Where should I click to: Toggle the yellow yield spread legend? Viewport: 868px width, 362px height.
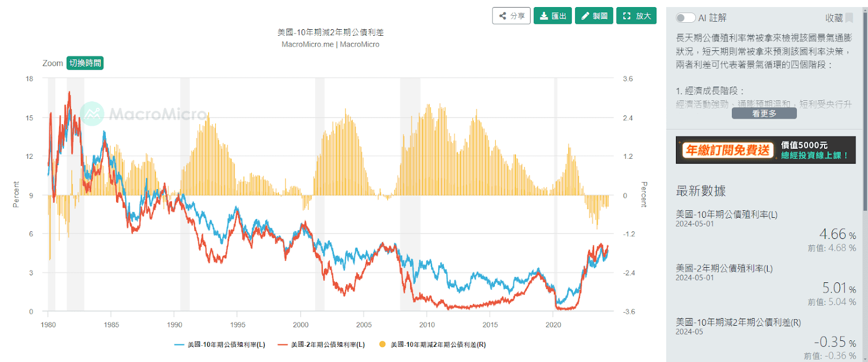[x=432, y=345]
